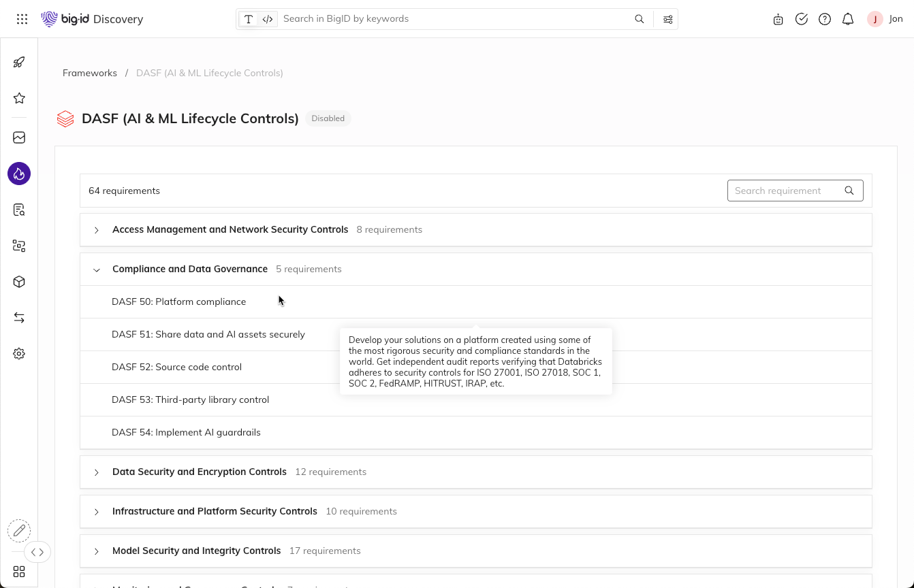Click the tasks checkmark icon in the top bar
Viewport: 914px width, 588px height.
coord(802,19)
